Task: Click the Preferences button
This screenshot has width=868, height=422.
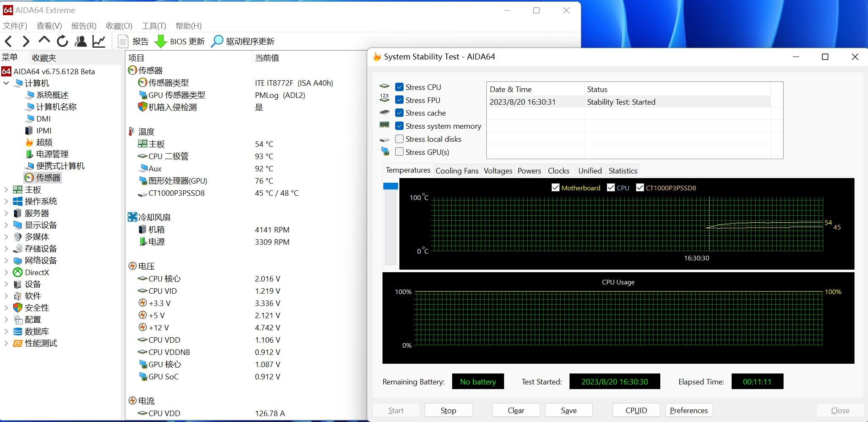Action: click(x=689, y=410)
